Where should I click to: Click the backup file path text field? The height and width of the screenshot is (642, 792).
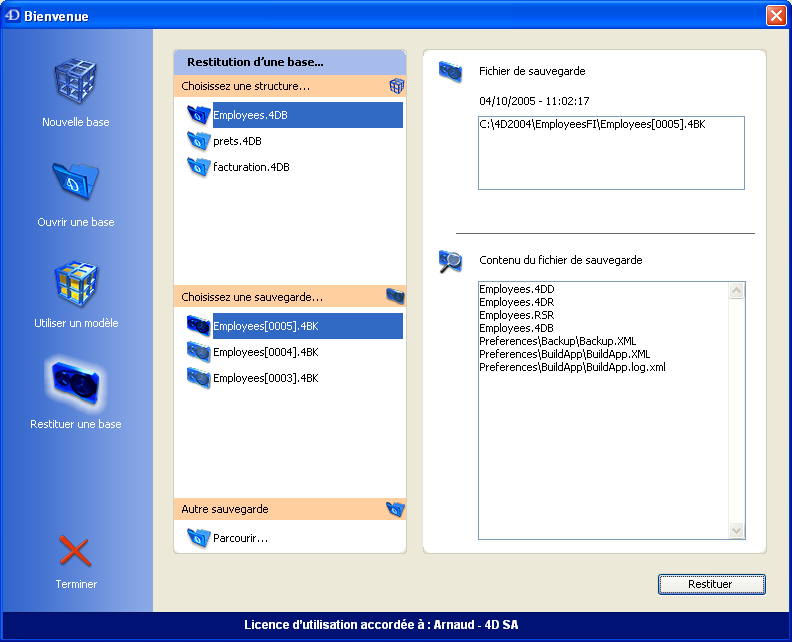coord(610,152)
